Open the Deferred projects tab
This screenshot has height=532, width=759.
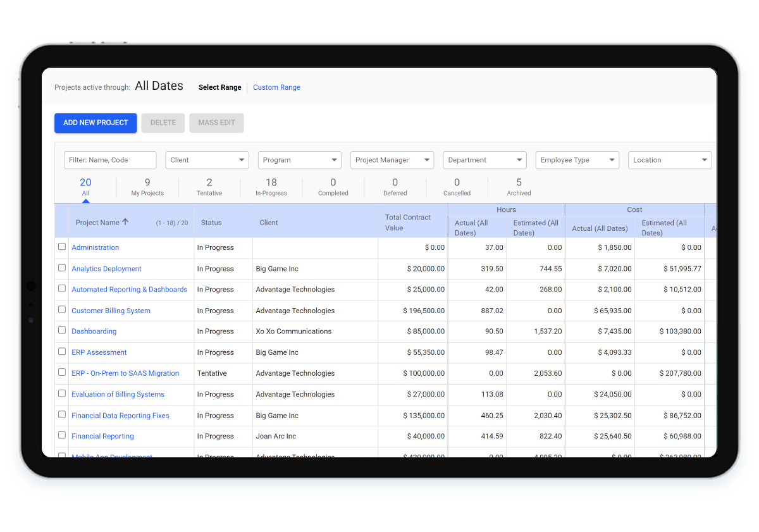pyautogui.click(x=395, y=187)
